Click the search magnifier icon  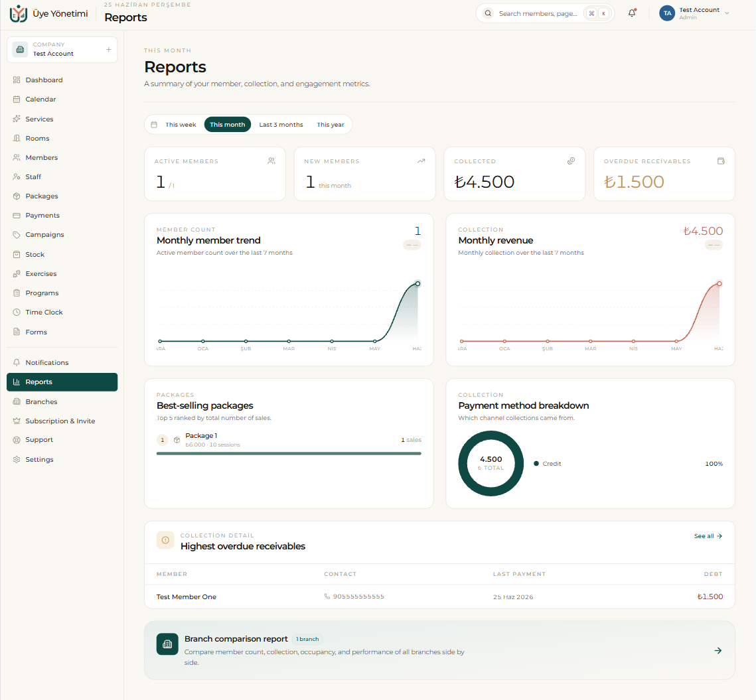pos(488,13)
